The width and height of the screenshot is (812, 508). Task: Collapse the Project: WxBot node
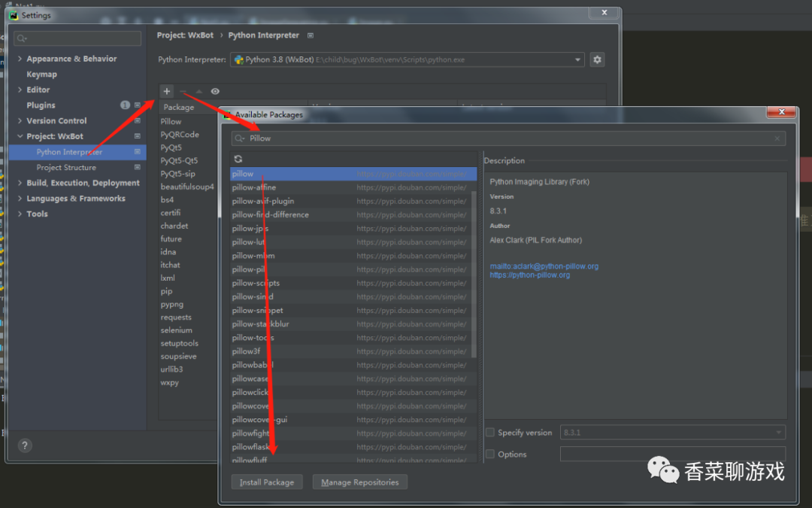(x=20, y=136)
